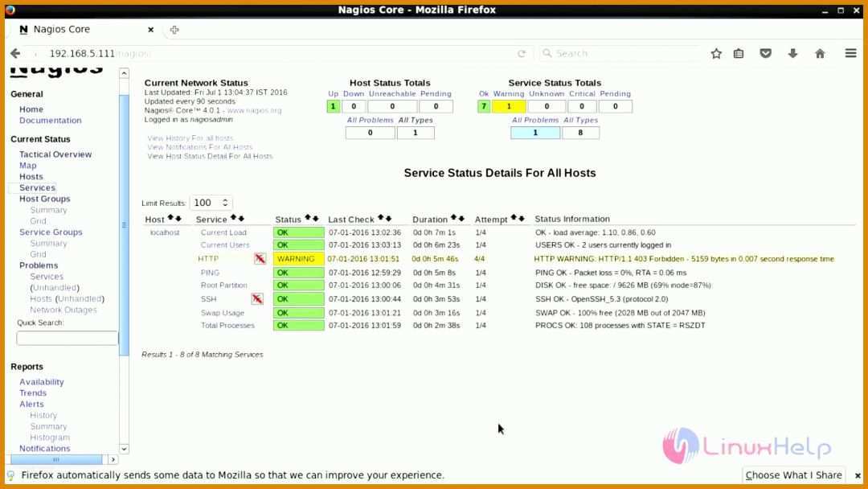Click the HTTP service link
The image size is (868, 489).
208,259
